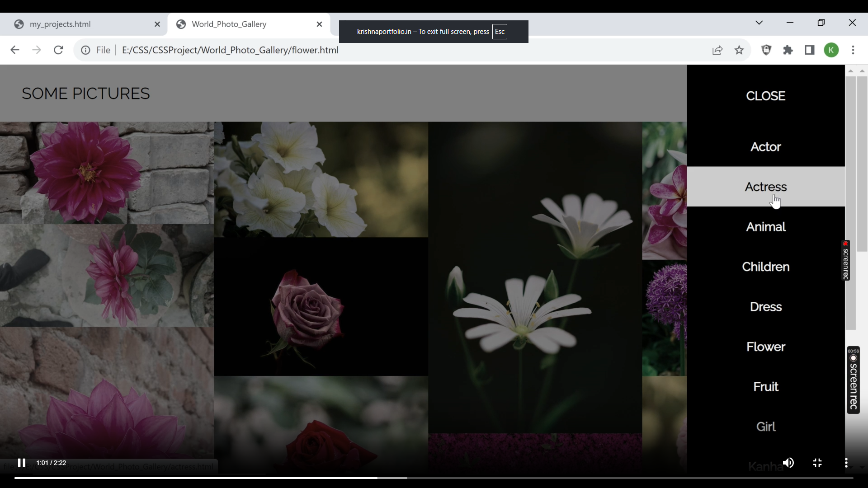Viewport: 868px width, 488px height.
Task: Open the white petunias photo
Action: (321, 179)
